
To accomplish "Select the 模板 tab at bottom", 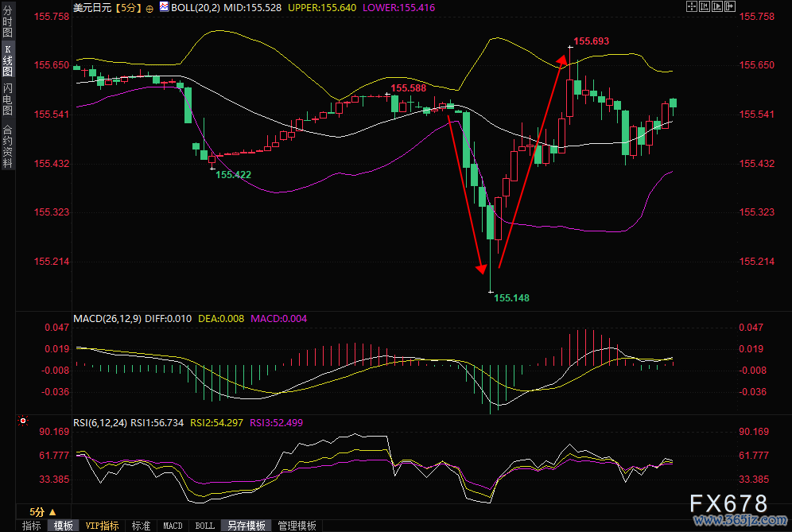I will [x=63, y=526].
